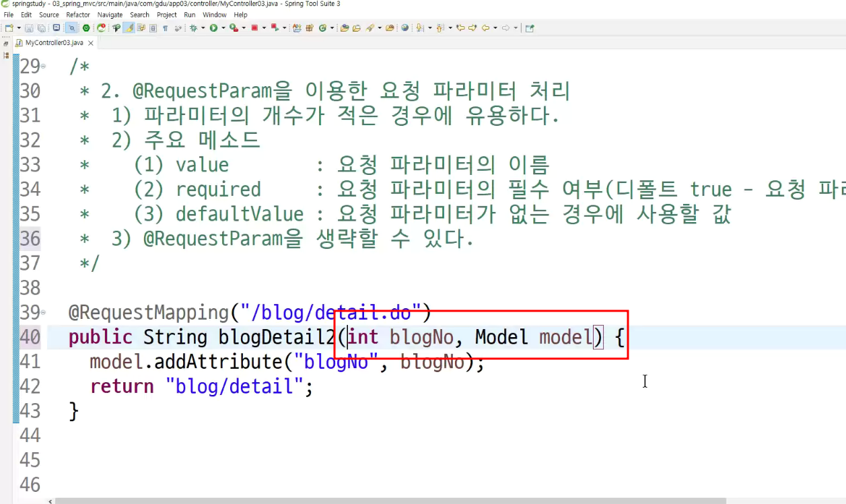The height and width of the screenshot is (504, 846).
Task: Toggle Show Whitespace Characters pilcrow button
Action: (x=165, y=28)
